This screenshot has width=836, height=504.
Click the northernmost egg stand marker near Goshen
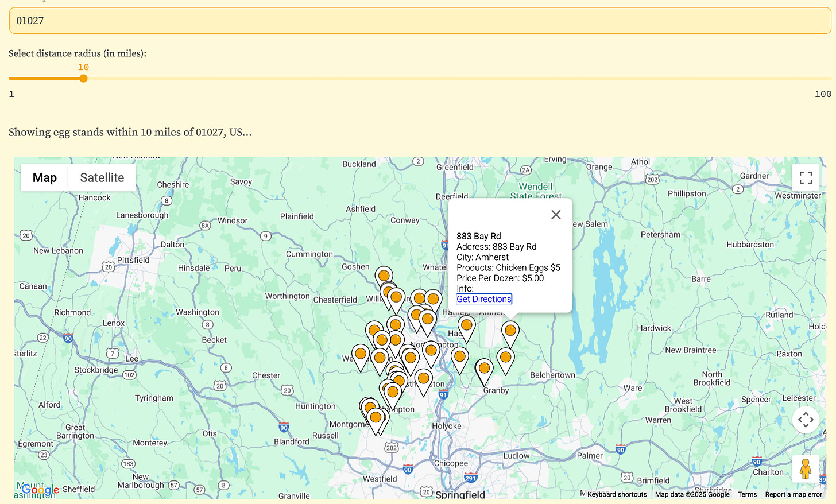click(383, 276)
